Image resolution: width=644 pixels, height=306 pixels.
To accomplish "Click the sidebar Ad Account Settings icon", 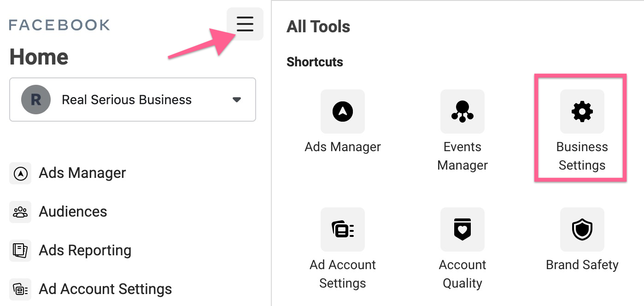I will pos(20,289).
